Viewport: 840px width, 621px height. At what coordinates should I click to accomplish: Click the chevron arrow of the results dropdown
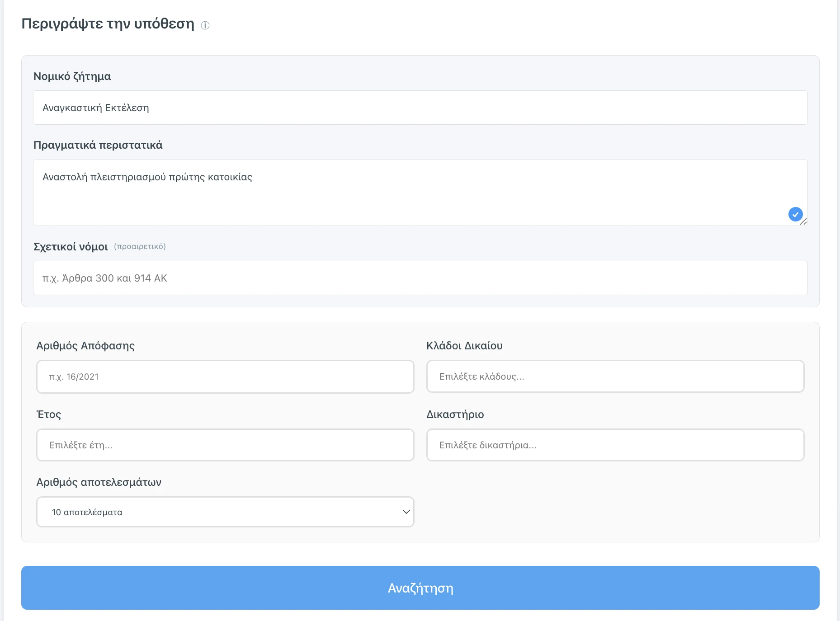click(406, 512)
